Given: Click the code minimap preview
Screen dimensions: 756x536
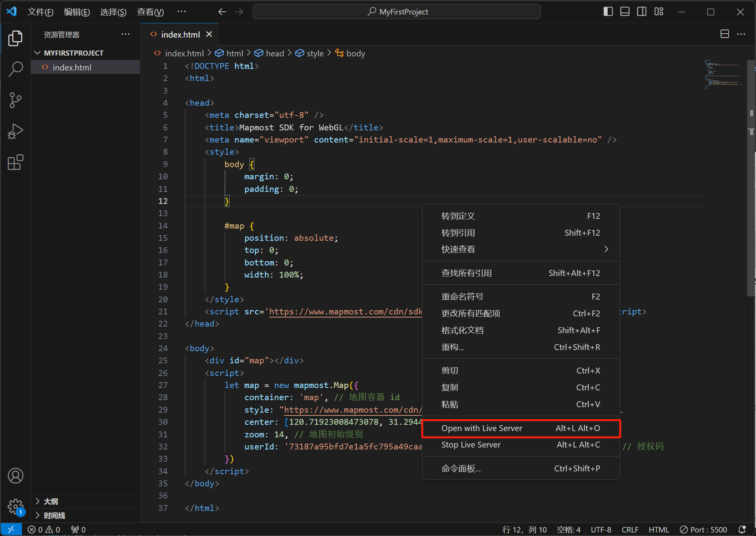Looking at the screenshot, I should coord(723,74).
